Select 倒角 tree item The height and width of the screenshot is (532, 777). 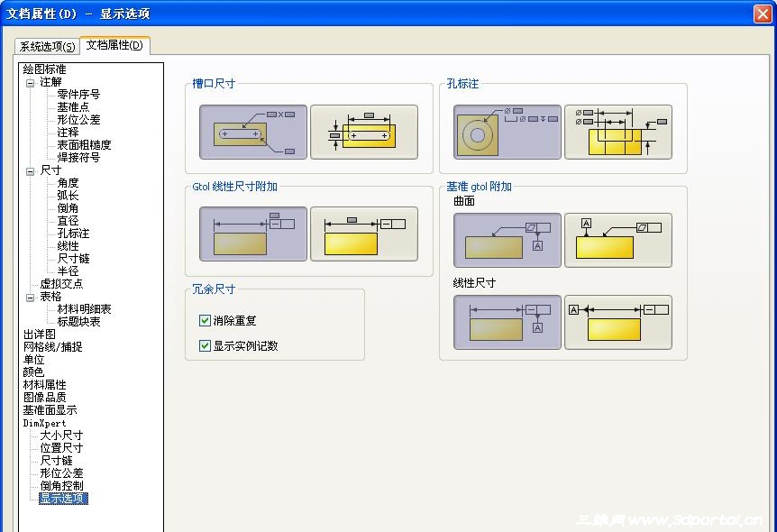pos(68,208)
